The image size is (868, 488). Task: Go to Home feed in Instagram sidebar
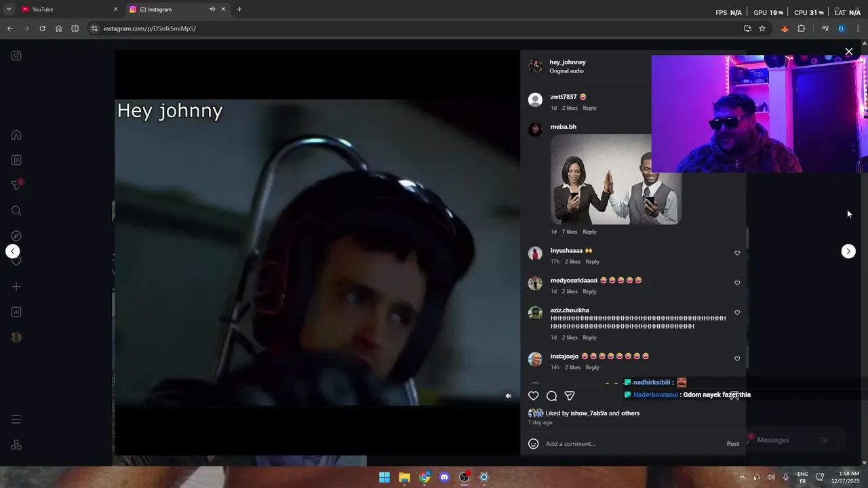(x=16, y=135)
